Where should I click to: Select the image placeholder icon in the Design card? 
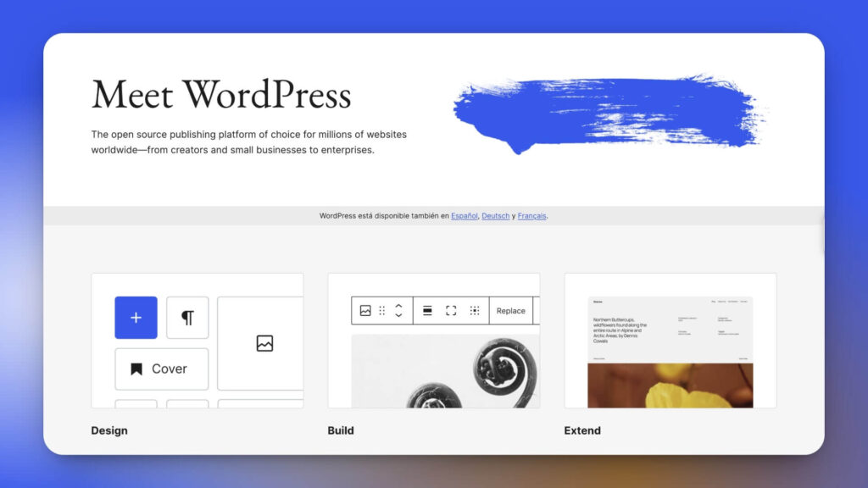tap(266, 343)
